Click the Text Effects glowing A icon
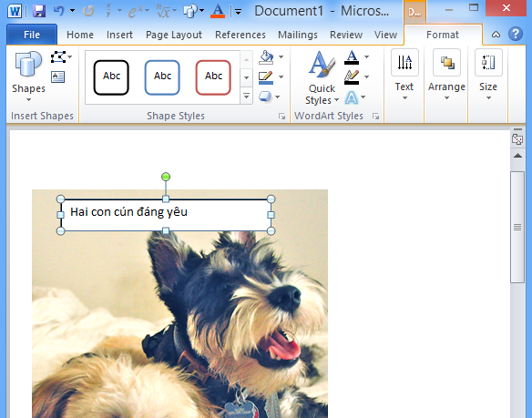Viewport: 532px width, 418px height. click(x=351, y=97)
